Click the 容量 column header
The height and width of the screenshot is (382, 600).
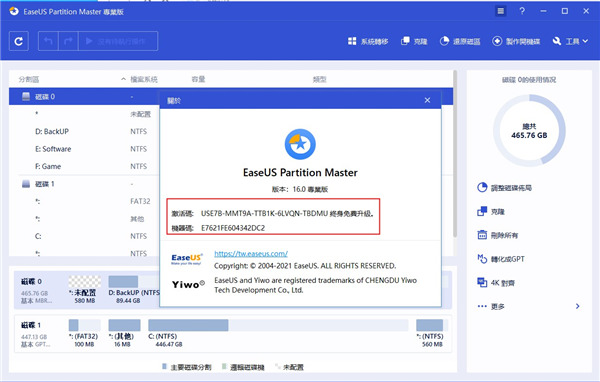click(x=198, y=79)
